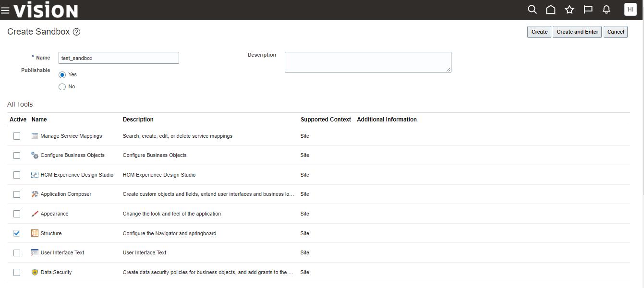
Task: Click into the Description text area
Action: [367, 62]
